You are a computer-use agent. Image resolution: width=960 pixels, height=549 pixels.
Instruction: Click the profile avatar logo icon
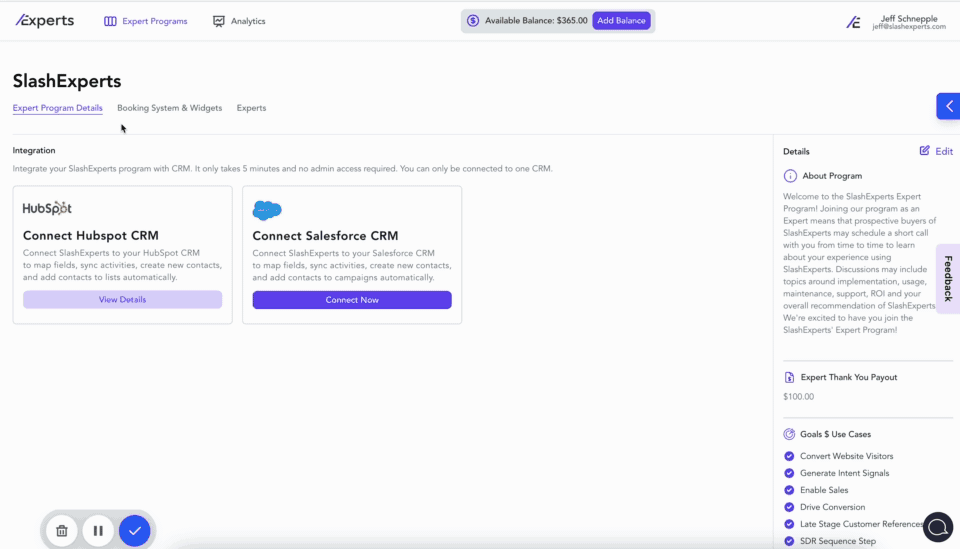[853, 22]
